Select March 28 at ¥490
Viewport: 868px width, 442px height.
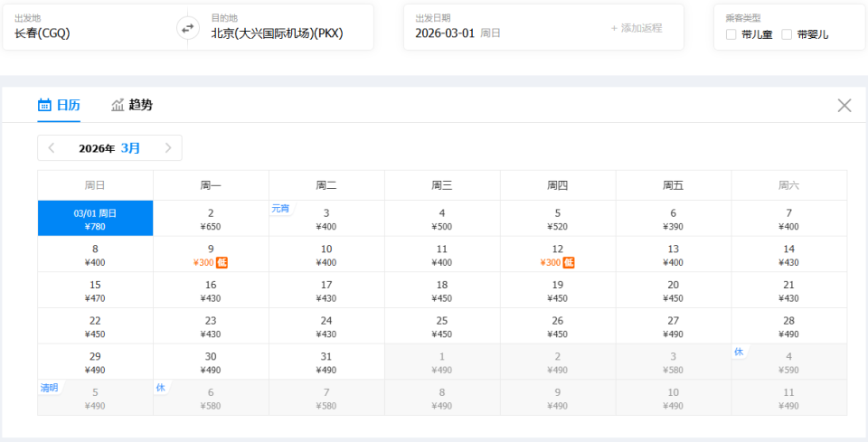pos(788,326)
